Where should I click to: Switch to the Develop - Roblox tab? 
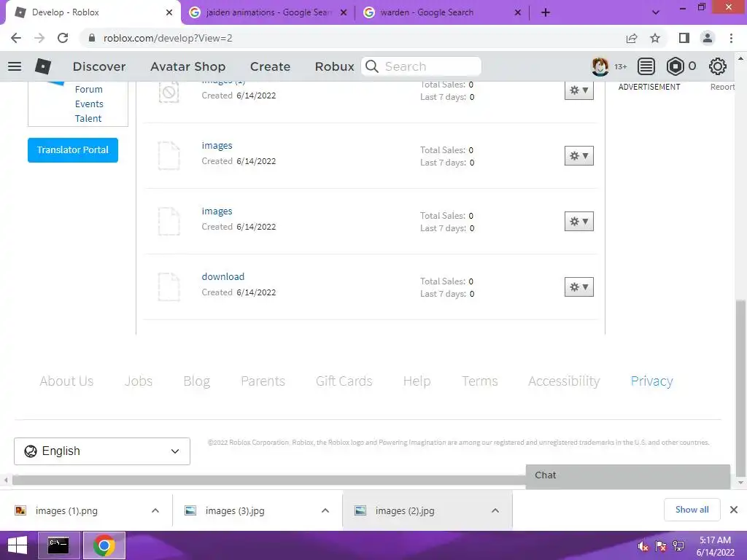pyautogui.click(x=93, y=12)
